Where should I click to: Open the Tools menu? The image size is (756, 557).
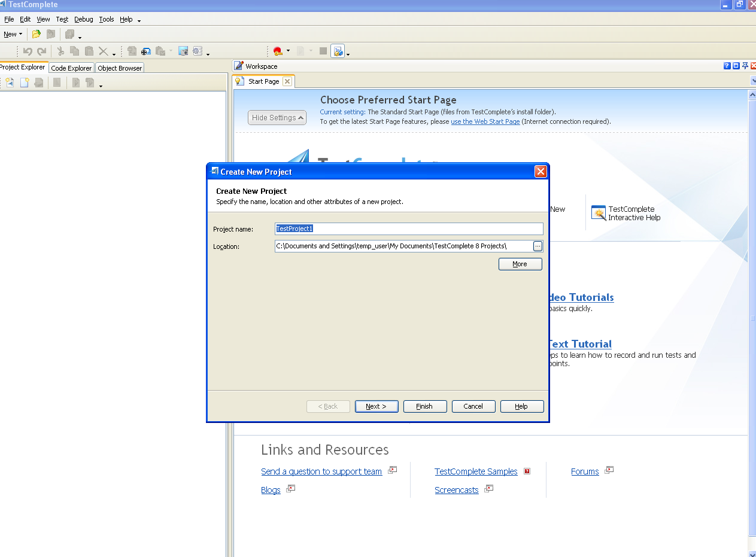pos(107,19)
